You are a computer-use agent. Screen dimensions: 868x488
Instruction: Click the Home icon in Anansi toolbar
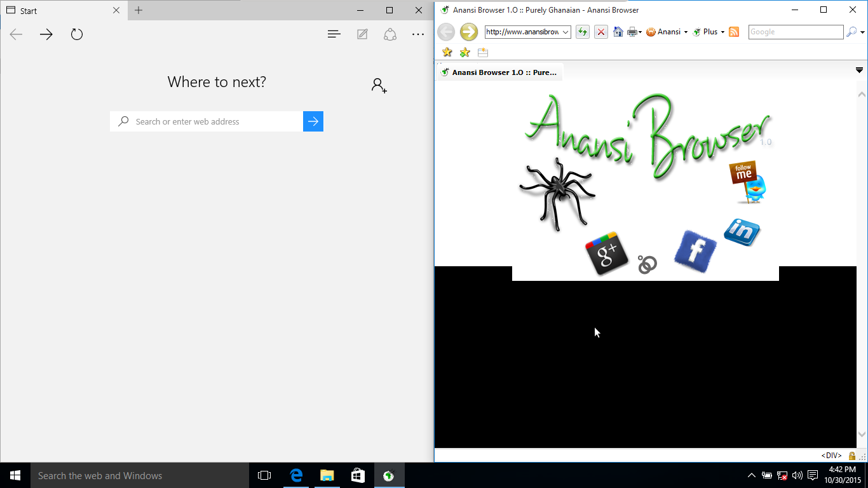point(618,32)
